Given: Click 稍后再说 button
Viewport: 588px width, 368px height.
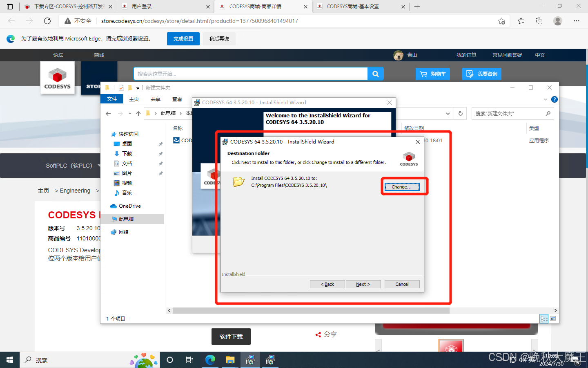Looking at the screenshot, I should (x=219, y=39).
